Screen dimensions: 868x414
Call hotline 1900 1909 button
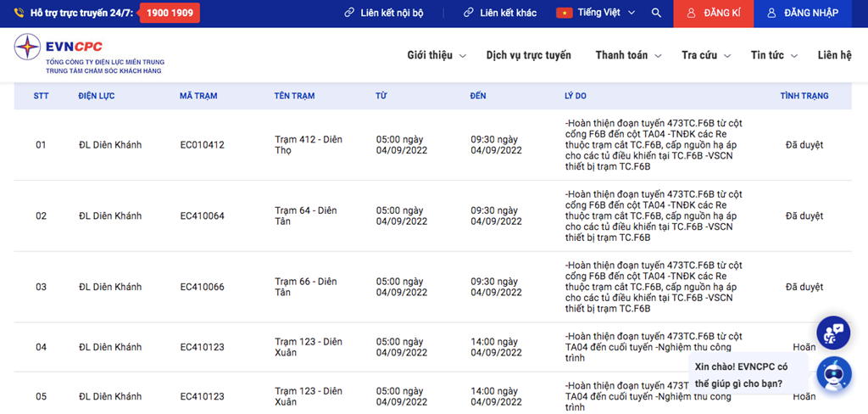tap(169, 13)
